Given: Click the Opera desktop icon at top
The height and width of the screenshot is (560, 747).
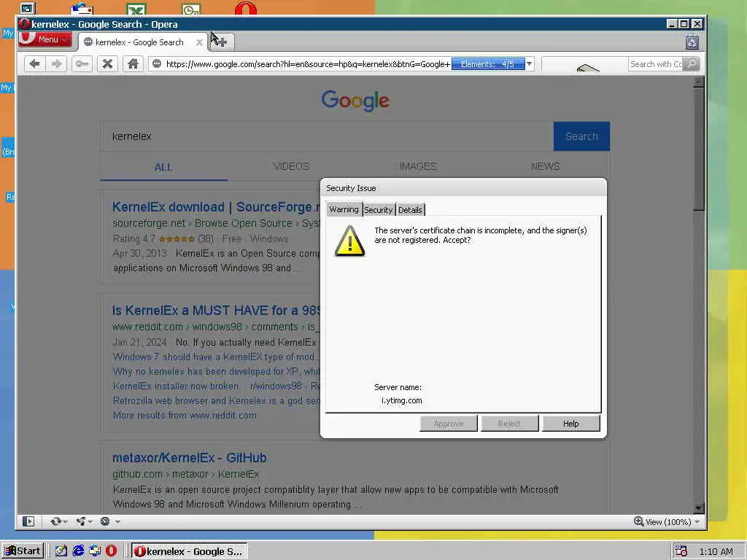Looking at the screenshot, I should click(245, 8).
